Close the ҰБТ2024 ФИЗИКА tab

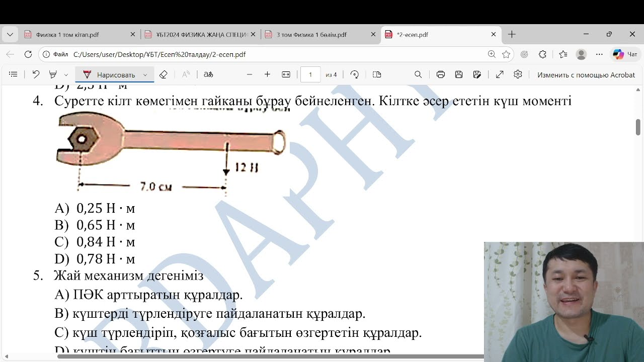tap(253, 34)
